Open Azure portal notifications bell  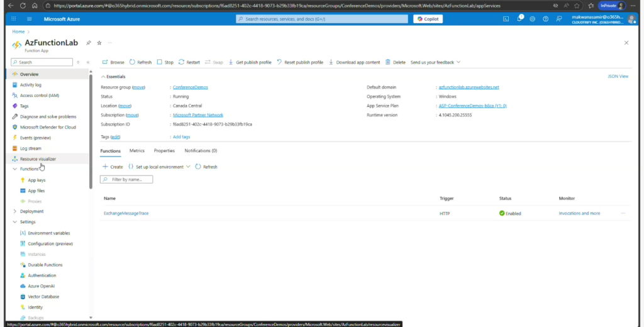[519, 19]
